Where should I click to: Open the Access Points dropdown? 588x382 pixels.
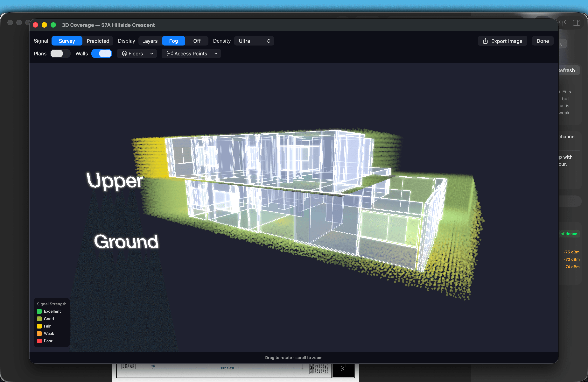[x=191, y=54]
